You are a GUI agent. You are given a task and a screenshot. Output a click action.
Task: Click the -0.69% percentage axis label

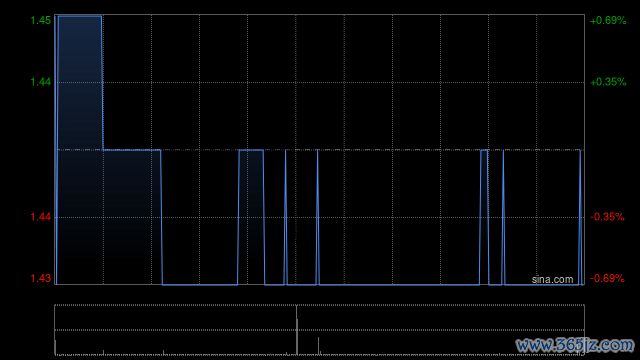click(607, 278)
